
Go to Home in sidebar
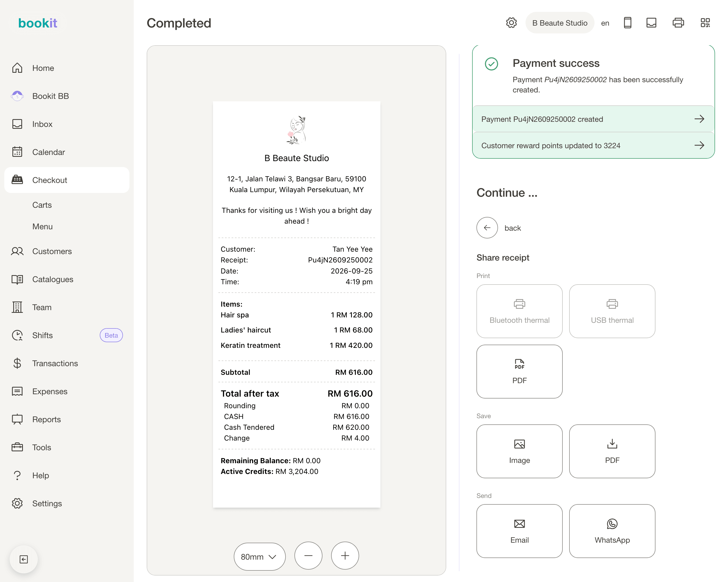67,68
